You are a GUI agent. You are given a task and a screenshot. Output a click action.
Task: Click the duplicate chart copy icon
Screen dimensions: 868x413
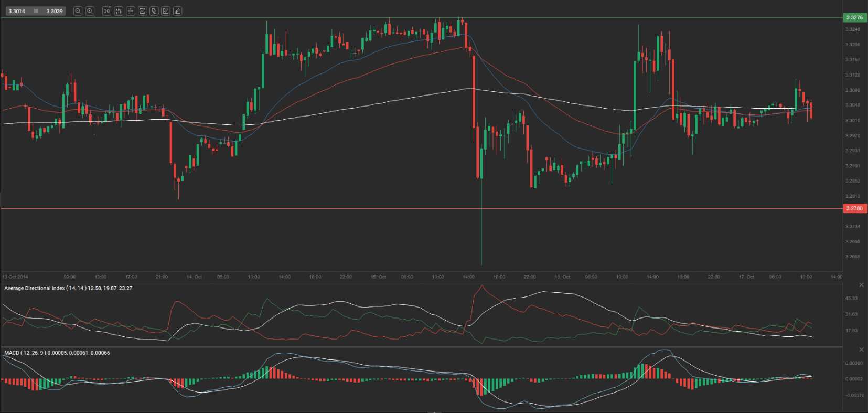[154, 11]
